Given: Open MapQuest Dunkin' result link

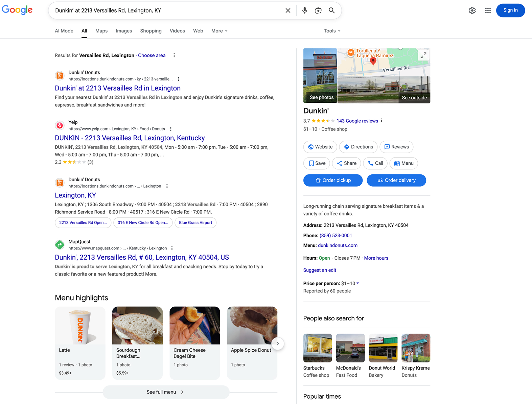Looking at the screenshot, I should click(x=142, y=257).
